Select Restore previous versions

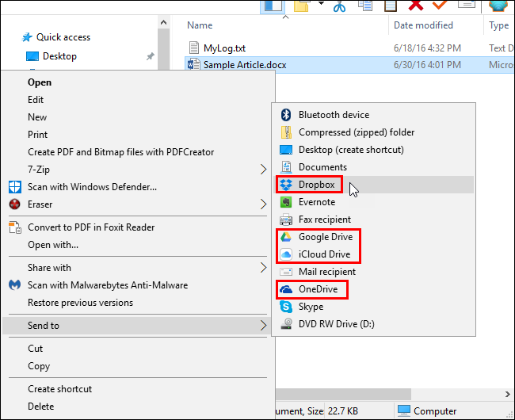coord(80,303)
